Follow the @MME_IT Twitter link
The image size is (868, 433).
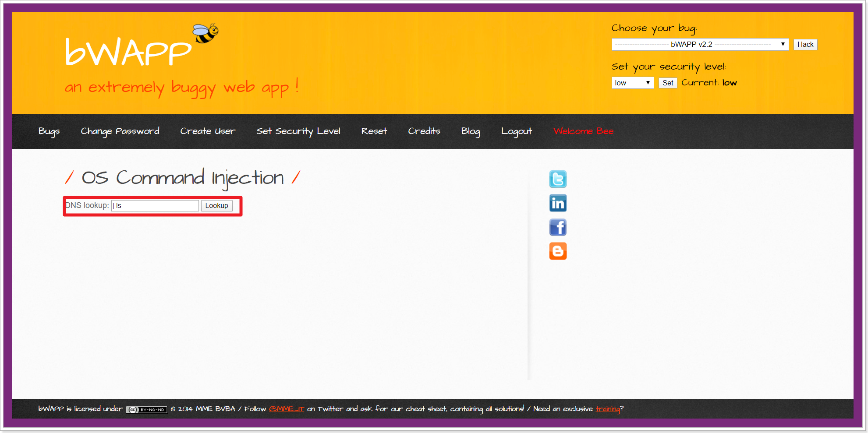point(287,409)
